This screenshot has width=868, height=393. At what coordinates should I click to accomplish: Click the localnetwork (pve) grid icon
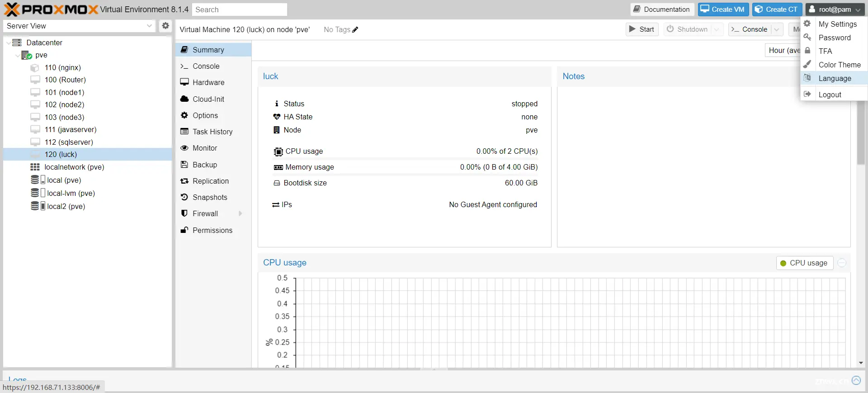[x=35, y=167]
